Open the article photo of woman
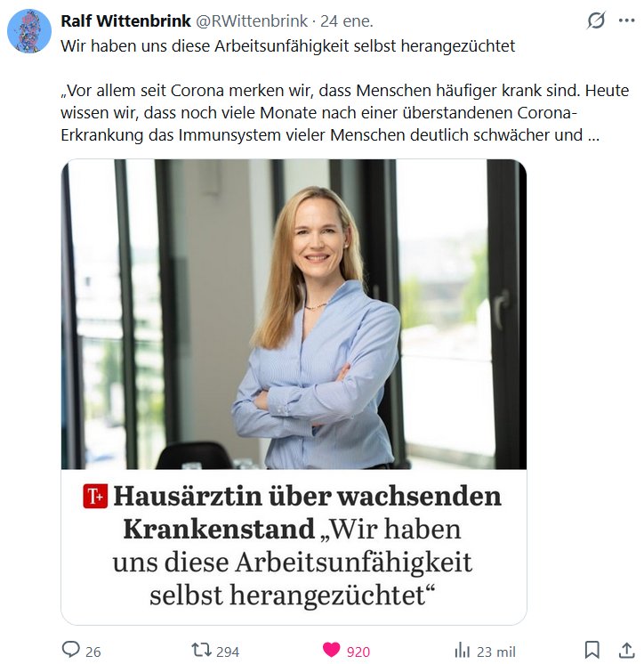644x664 pixels. 294,314
